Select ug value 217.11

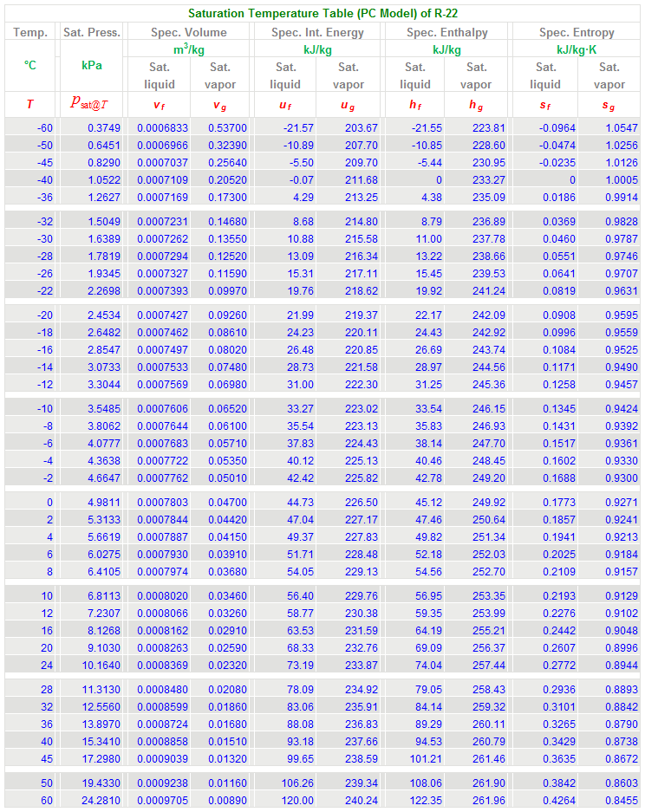point(362,274)
